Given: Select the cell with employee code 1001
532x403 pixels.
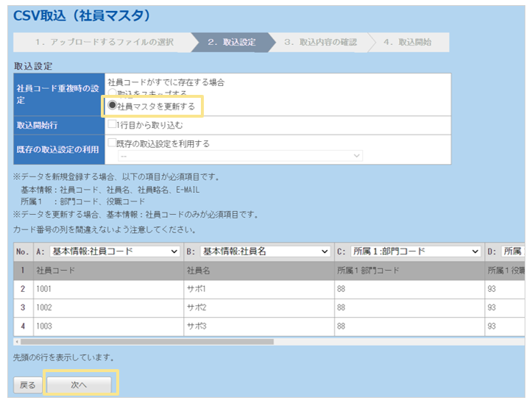Looking at the screenshot, I should coord(107,290).
